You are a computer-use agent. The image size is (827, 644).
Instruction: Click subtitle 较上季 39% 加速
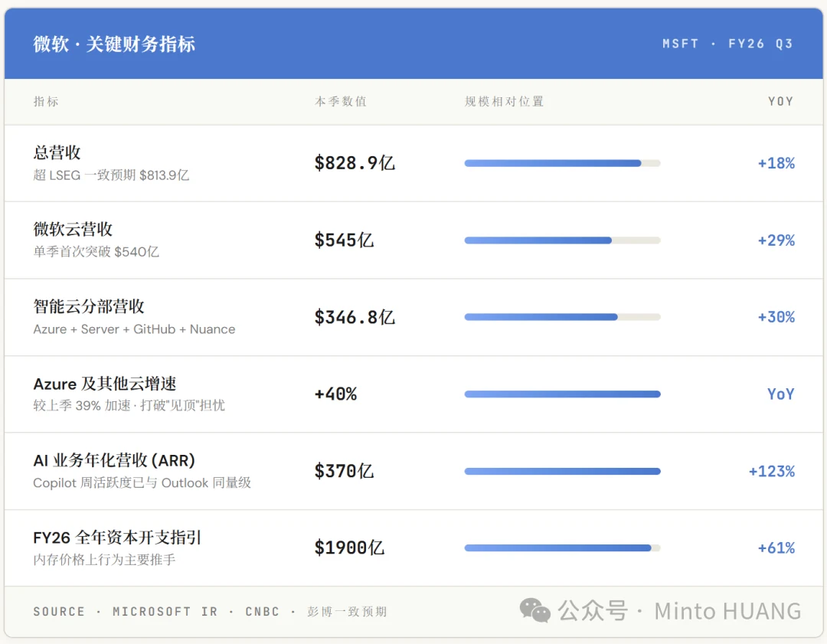pyautogui.click(x=82, y=406)
